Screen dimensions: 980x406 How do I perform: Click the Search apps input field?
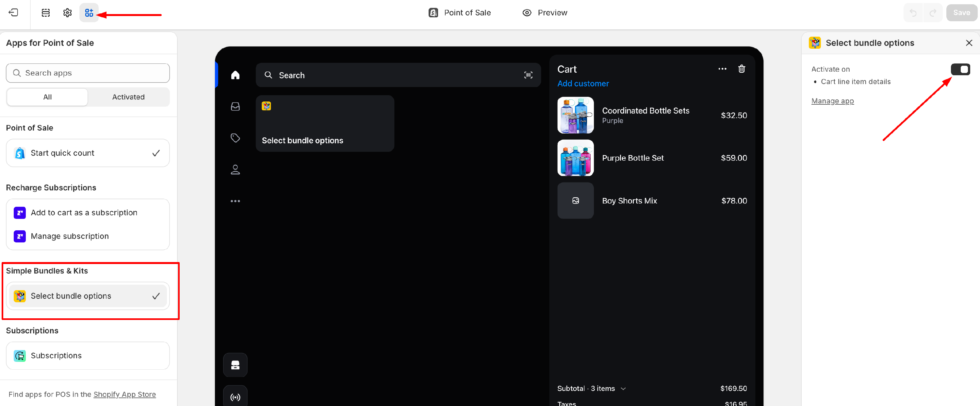pyautogui.click(x=88, y=73)
